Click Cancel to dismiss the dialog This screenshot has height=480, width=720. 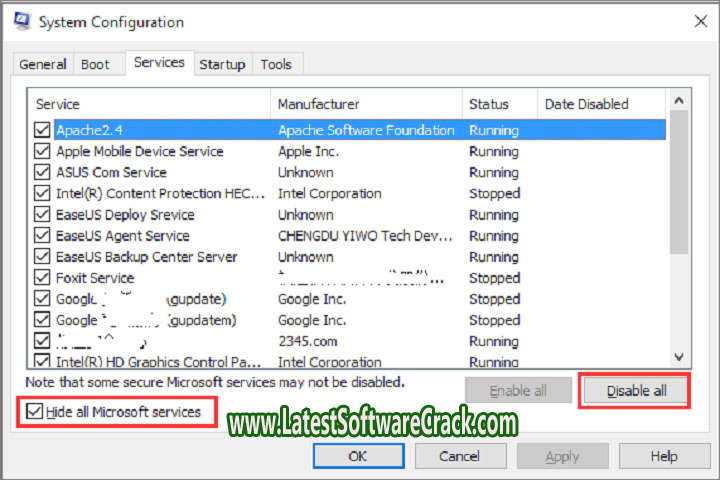460,456
